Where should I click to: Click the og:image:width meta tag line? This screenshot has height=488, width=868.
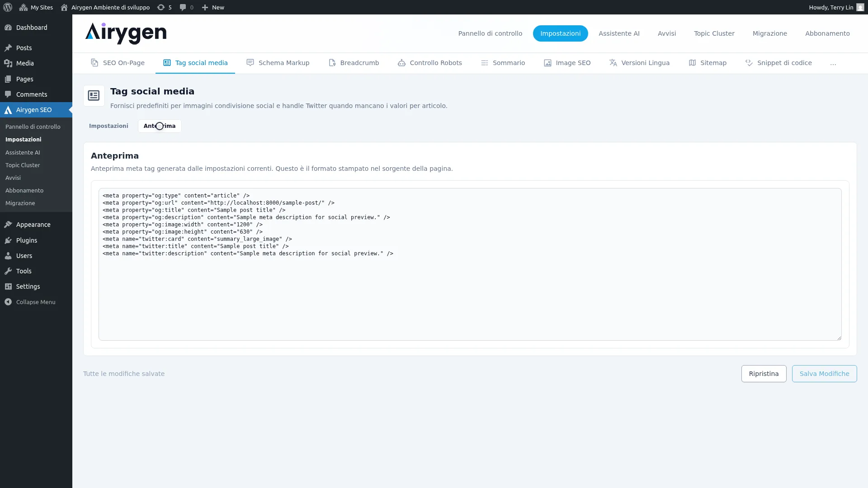(x=182, y=225)
